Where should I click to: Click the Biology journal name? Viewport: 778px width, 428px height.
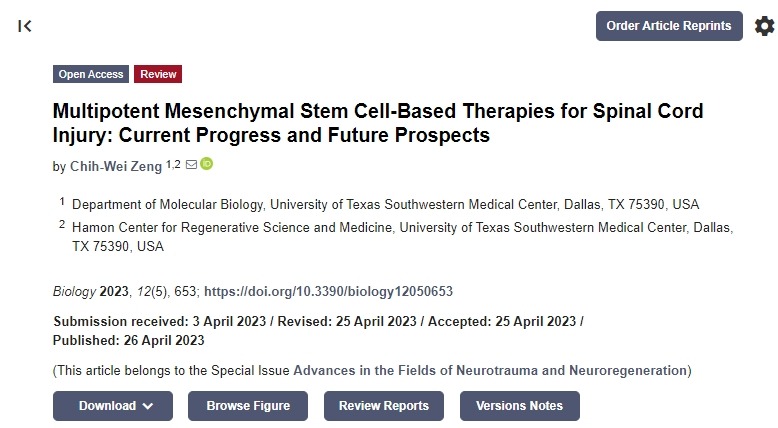[x=74, y=292]
